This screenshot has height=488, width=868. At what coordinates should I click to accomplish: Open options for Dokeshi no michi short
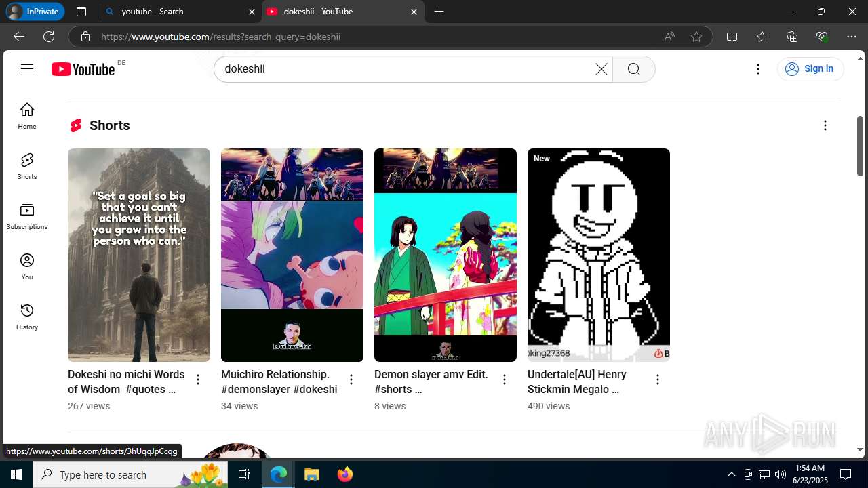198,380
